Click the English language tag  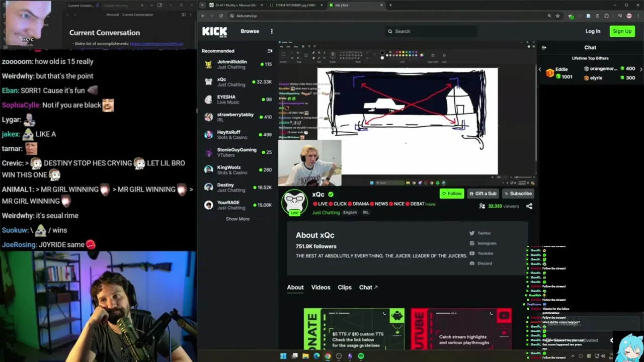point(350,213)
